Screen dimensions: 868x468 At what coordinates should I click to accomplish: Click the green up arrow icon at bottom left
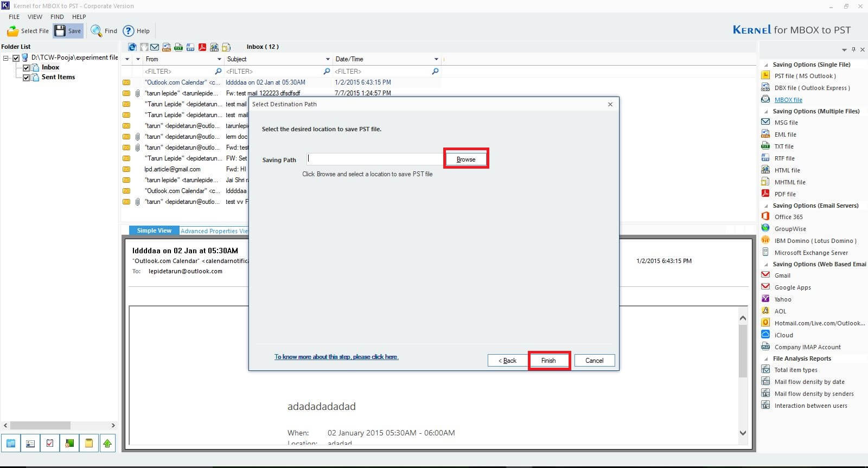pyautogui.click(x=107, y=443)
